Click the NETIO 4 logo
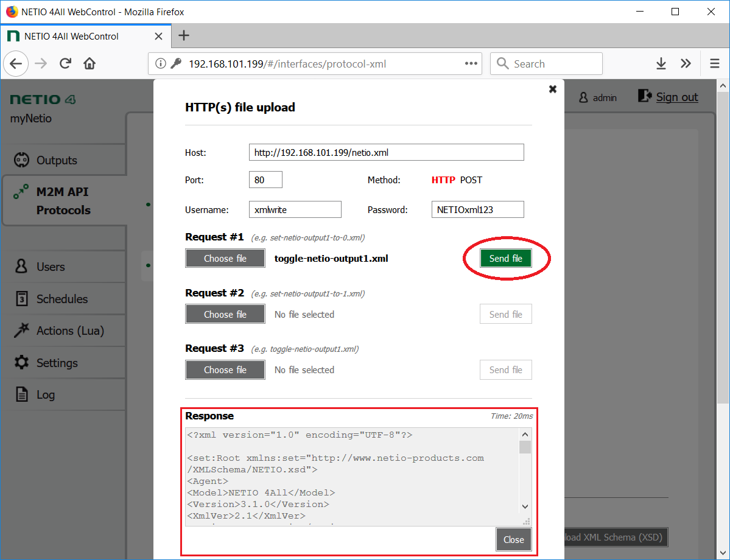 [x=43, y=99]
